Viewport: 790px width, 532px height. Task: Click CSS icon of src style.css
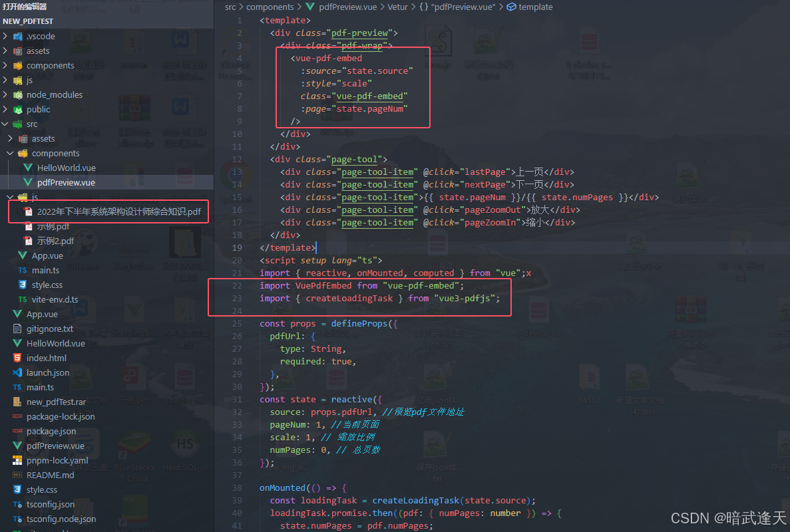[x=23, y=285]
